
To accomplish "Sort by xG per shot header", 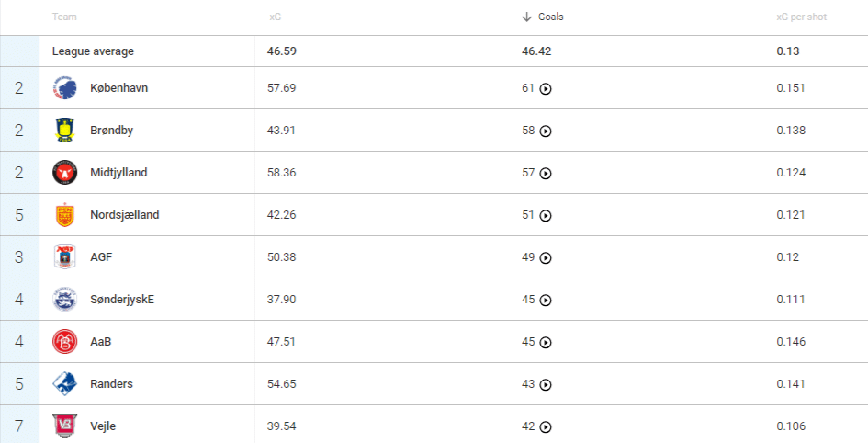I will click(x=801, y=17).
